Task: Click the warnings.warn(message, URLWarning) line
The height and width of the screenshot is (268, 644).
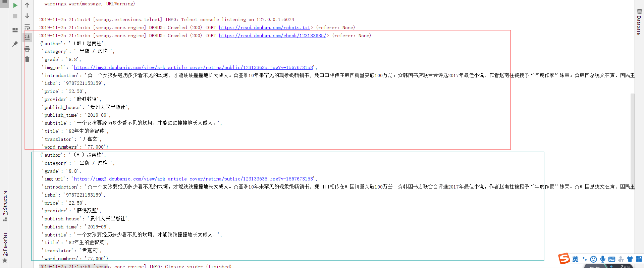Action: coord(90,4)
